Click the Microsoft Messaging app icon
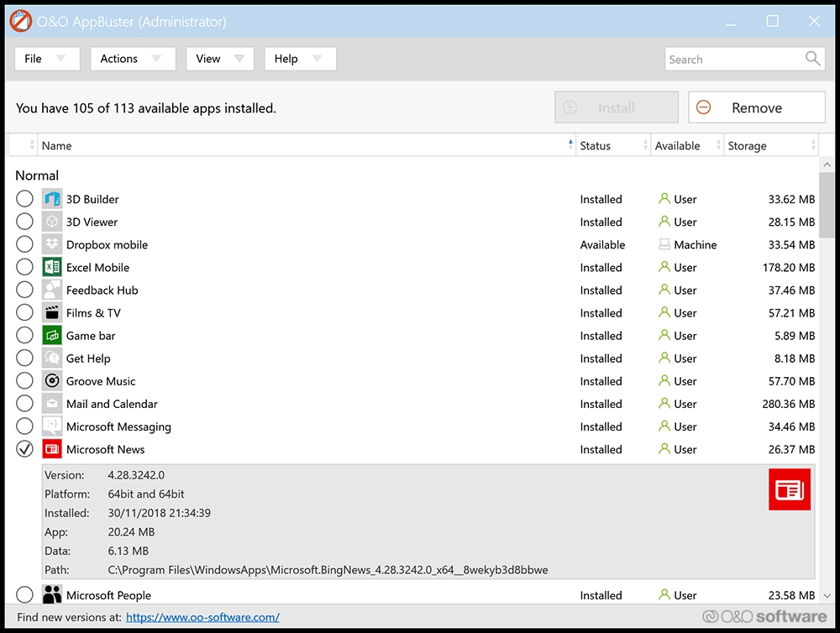The width and height of the screenshot is (840, 633). 52,426
